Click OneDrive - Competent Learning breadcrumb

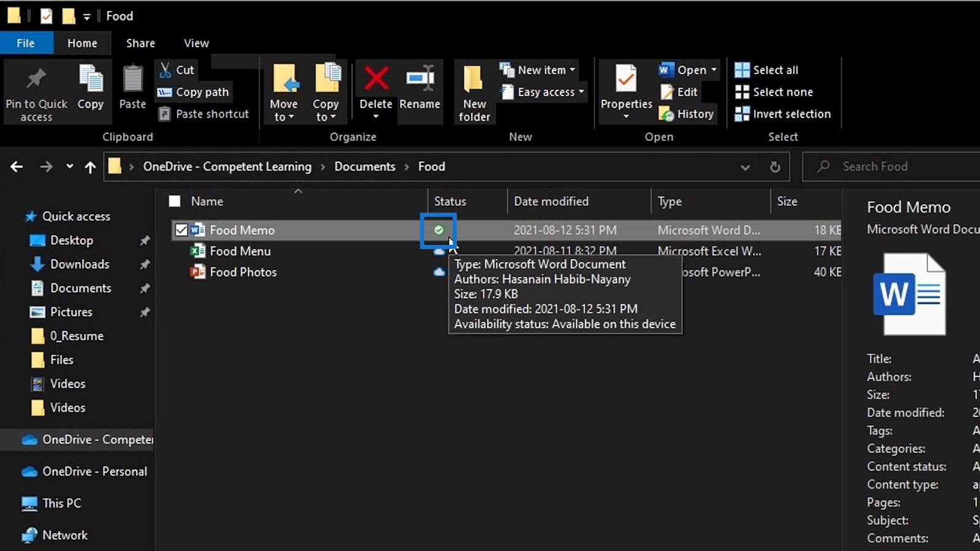click(227, 167)
